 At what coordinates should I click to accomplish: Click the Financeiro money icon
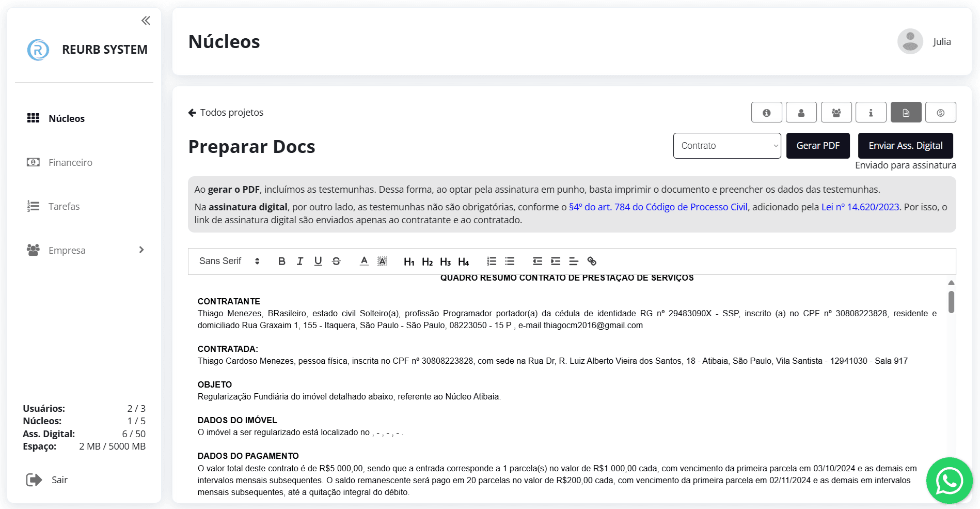pos(33,162)
